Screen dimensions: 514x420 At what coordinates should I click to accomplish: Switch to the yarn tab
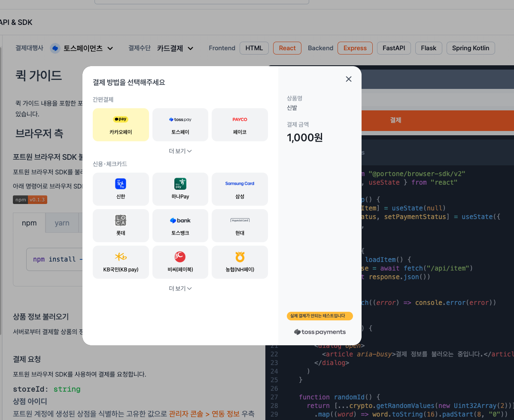[62, 223]
